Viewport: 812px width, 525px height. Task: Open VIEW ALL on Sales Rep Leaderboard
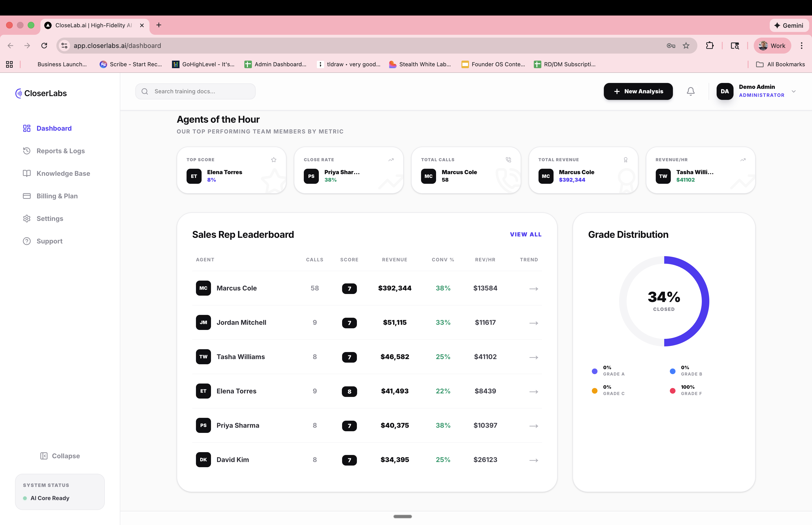(526, 234)
